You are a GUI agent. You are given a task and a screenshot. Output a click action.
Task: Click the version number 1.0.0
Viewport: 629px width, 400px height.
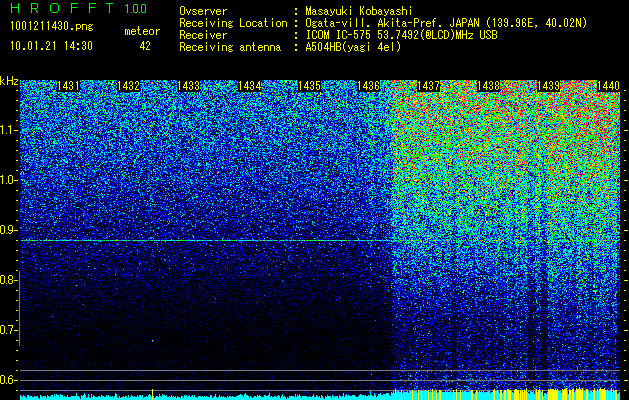pos(136,8)
